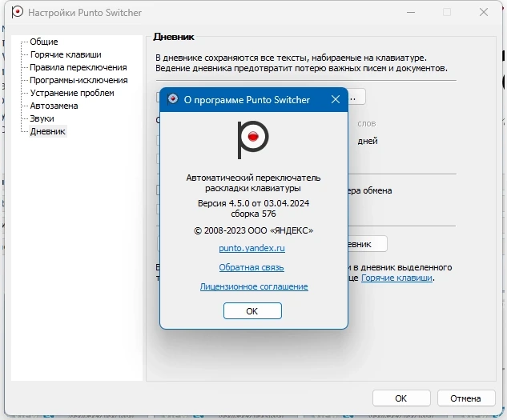
Task: Open the Лицензионное соглашение link
Action: tap(254, 286)
